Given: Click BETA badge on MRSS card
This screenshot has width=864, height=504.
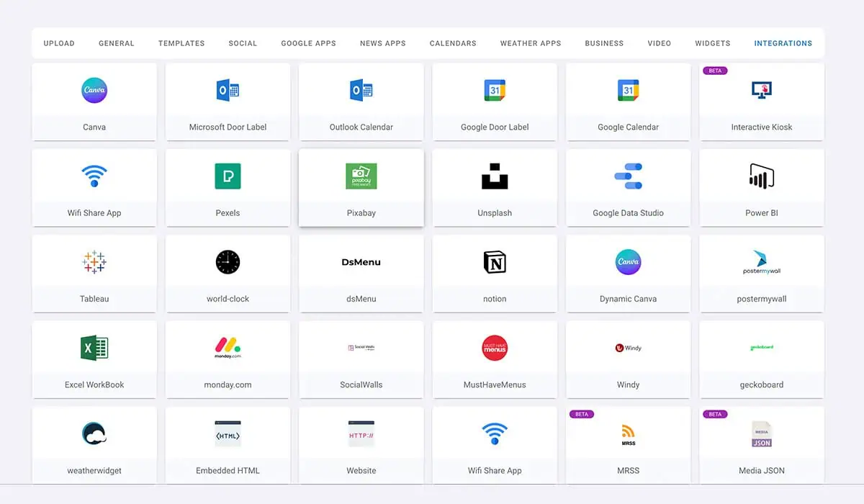Looking at the screenshot, I should click(x=582, y=414).
